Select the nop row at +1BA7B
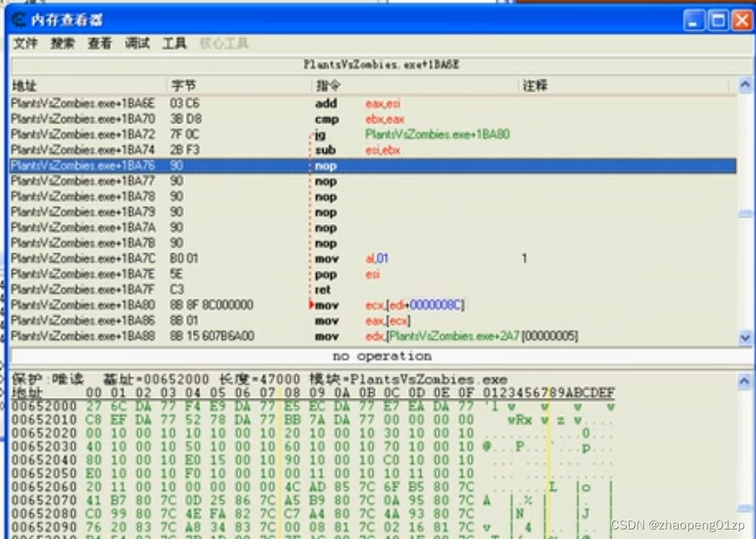The image size is (756, 539). click(x=373, y=243)
